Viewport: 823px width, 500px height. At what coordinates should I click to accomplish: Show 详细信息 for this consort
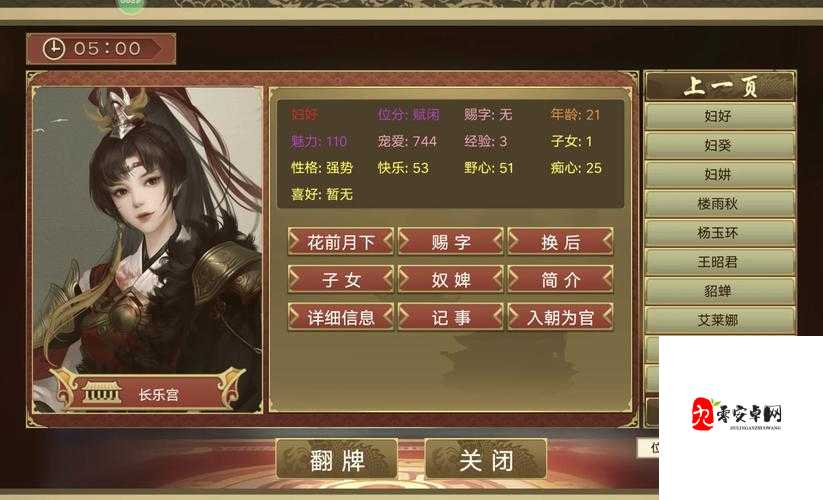(341, 317)
